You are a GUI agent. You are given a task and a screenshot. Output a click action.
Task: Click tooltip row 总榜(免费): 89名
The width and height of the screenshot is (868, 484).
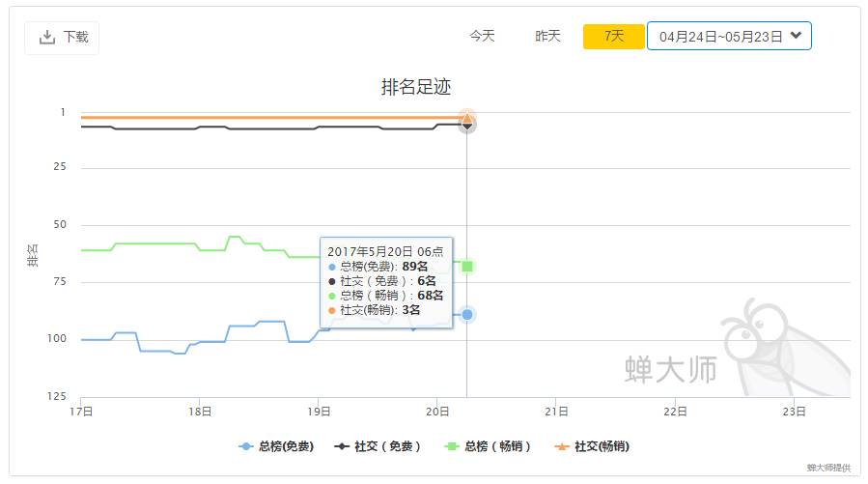pos(378,267)
